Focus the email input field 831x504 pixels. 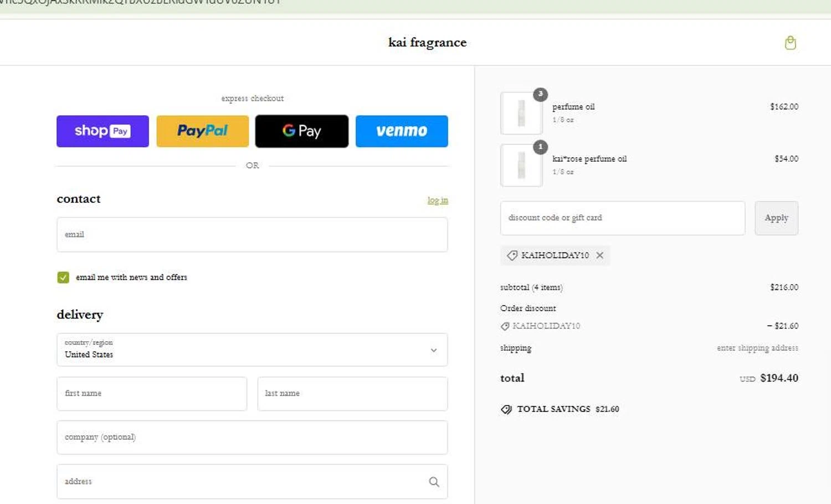(x=252, y=235)
